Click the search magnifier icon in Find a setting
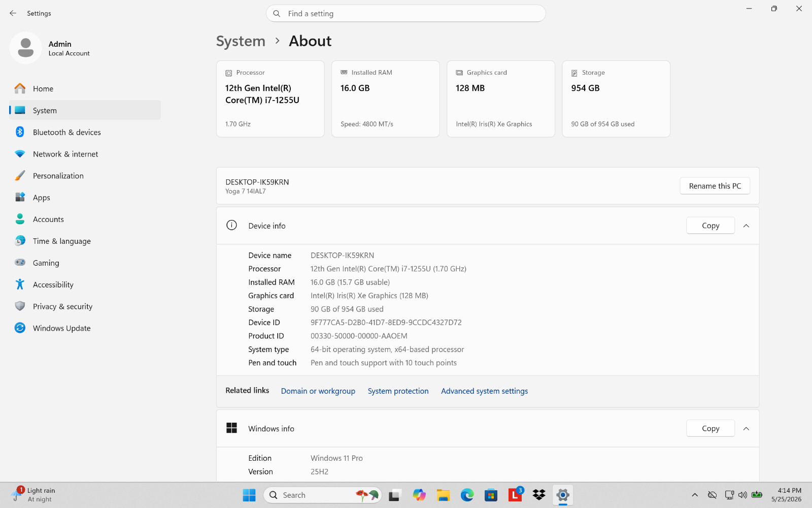Image resolution: width=812 pixels, height=508 pixels. [x=277, y=14]
